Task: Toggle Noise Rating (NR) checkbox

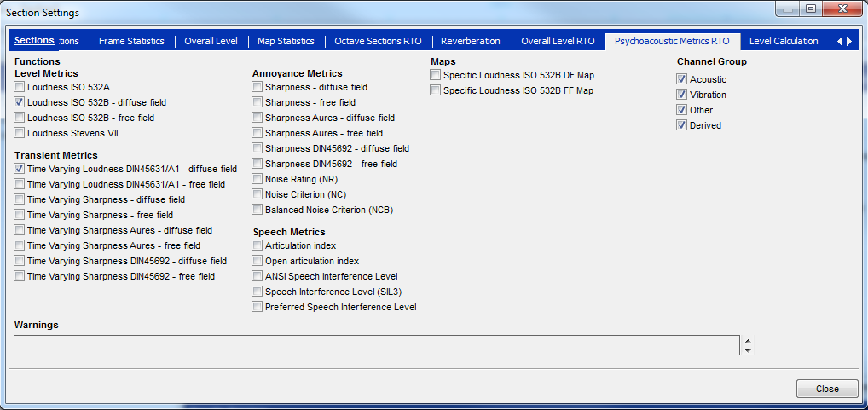Action: pos(258,179)
